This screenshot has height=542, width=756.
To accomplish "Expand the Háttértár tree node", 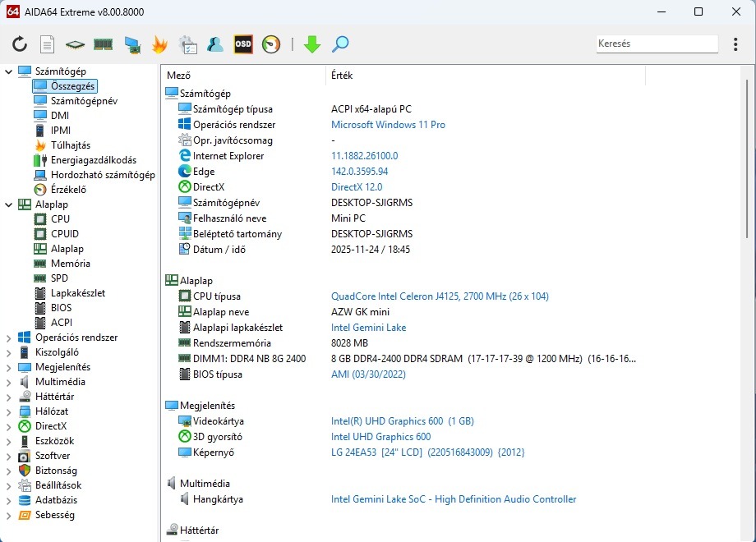I will [9, 397].
